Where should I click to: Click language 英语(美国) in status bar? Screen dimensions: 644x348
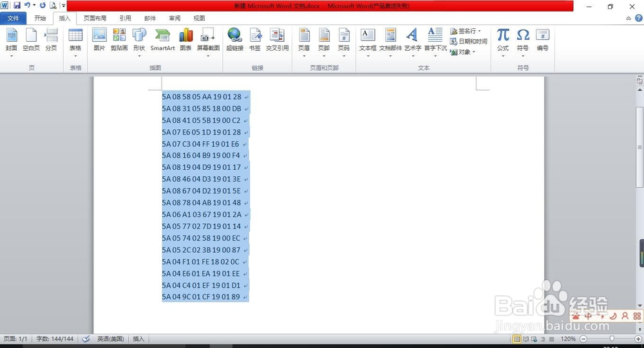(x=111, y=339)
